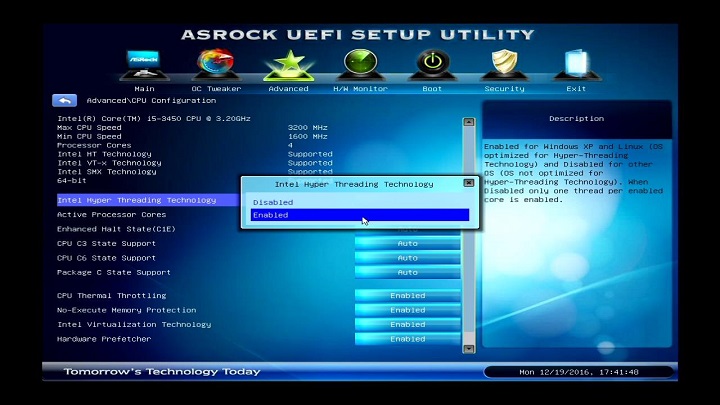Switch to the Main tab label
This screenshot has height=405, width=720.
[x=144, y=89]
